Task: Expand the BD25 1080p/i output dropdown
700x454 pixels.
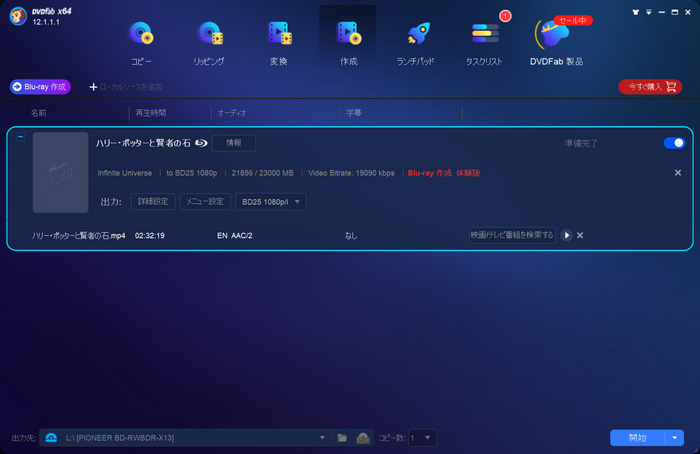Action: 271,202
